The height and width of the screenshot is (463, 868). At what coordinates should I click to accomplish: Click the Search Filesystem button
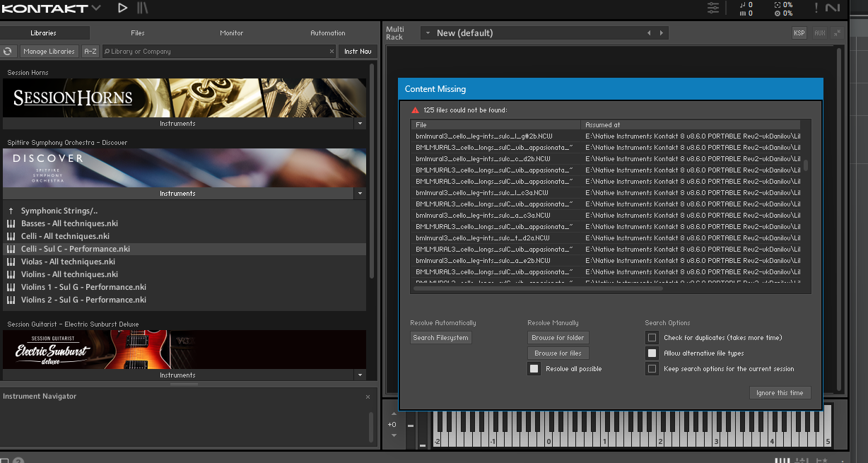440,338
